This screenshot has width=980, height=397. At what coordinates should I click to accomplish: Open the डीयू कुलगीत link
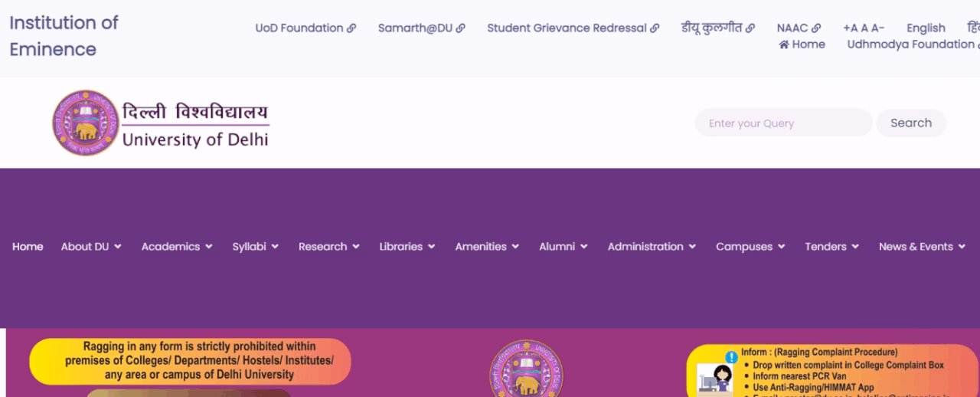(x=717, y=28)
